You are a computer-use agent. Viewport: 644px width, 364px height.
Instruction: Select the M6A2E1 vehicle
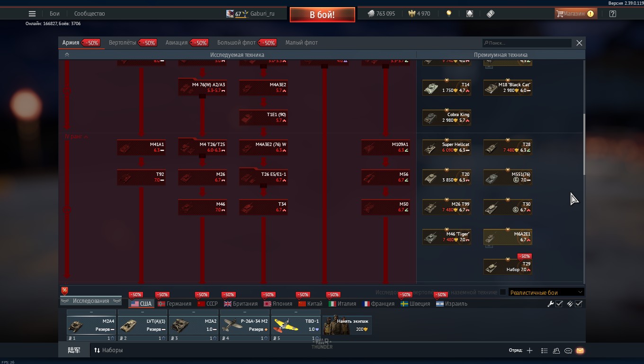click(x=508, y=237)
